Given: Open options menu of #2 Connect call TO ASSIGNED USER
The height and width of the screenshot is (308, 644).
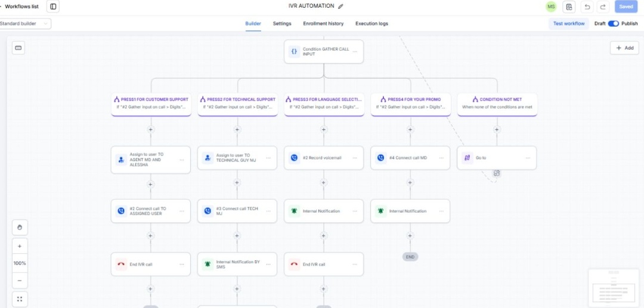Looking at the screenshot, I should click(182, 211).
